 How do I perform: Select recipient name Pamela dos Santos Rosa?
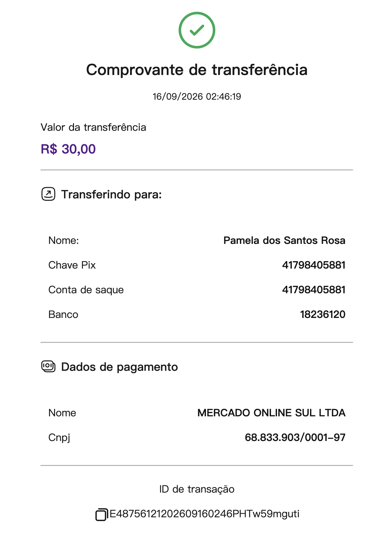click(x=284, y=240)
